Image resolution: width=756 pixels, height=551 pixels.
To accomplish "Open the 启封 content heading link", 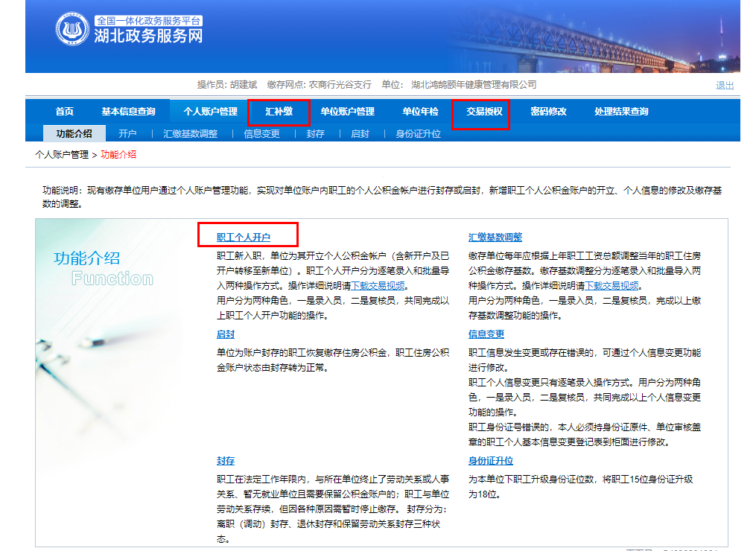I will pyautogui.click(x=225, y=334).
